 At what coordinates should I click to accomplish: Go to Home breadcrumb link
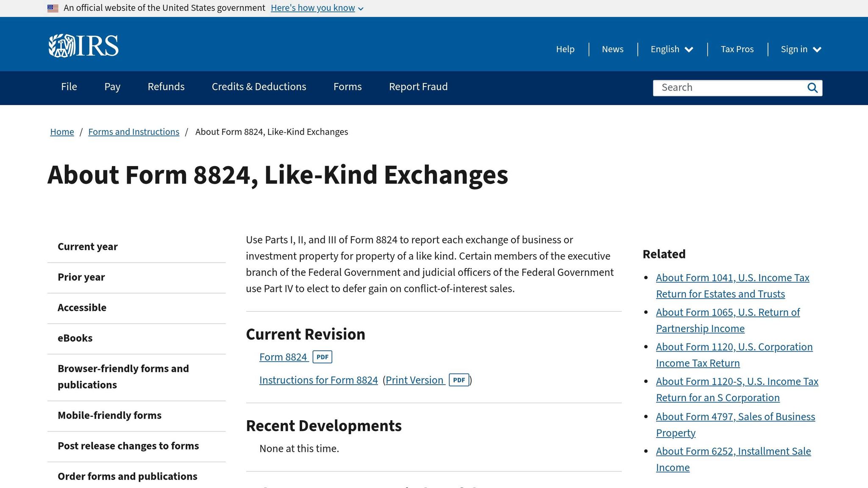62,132
